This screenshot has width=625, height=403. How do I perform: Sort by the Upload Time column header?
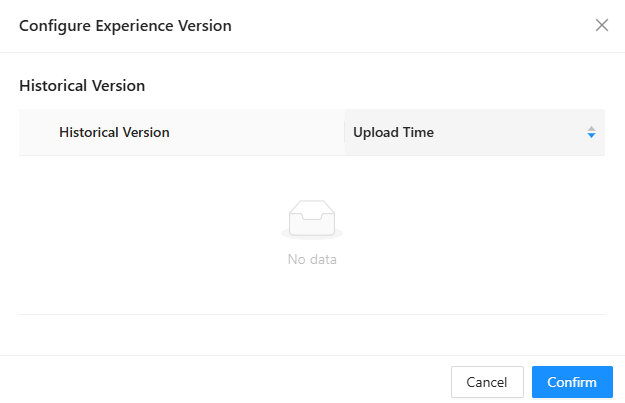[394, 132]
